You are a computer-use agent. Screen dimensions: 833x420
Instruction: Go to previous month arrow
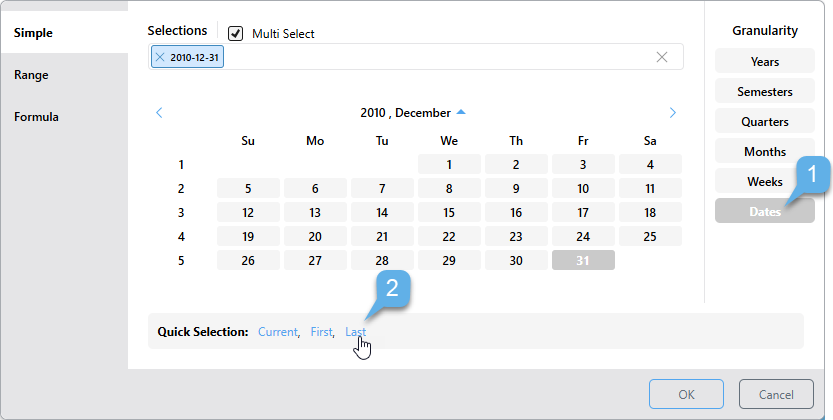click(x=159, y=113)
